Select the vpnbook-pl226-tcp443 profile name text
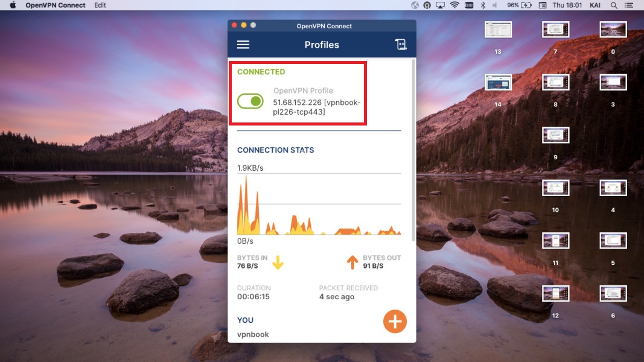Image resolution: width=644 pixels, height=362 pixels. pyautogui.click(x=316, y=107)
